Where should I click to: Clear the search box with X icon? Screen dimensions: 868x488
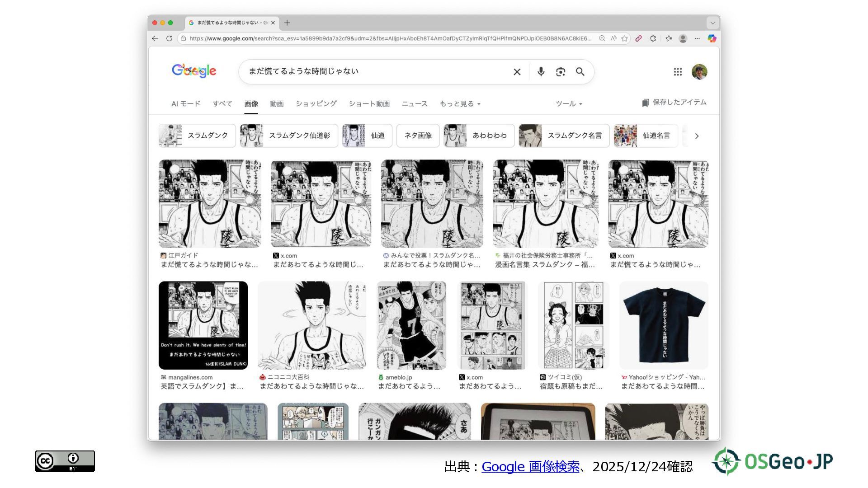point(517,72)
